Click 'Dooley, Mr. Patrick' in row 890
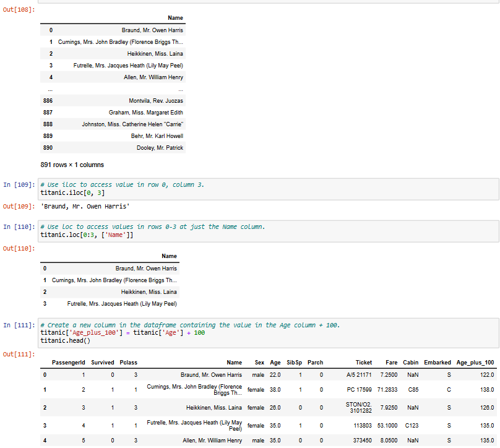This screenshot has height=448, width=500. (160, 148)
